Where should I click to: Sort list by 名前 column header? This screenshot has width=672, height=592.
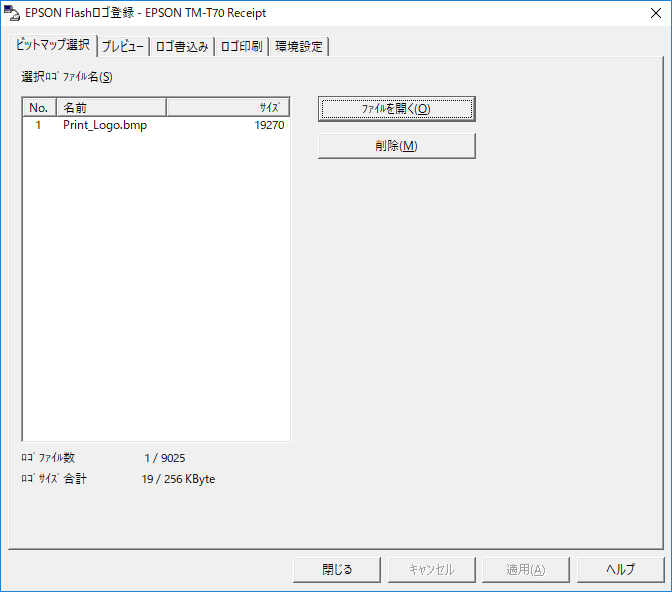point(110,107)
